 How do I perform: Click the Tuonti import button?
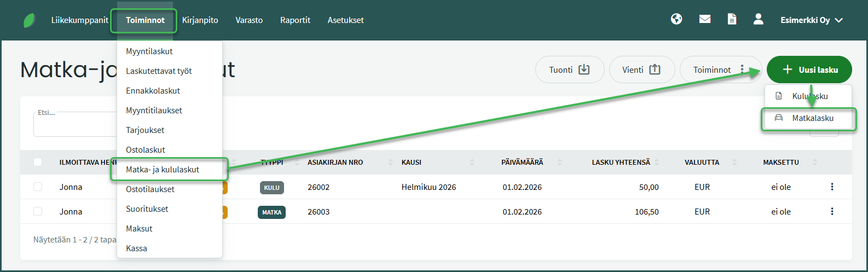(x=569, y=70)
